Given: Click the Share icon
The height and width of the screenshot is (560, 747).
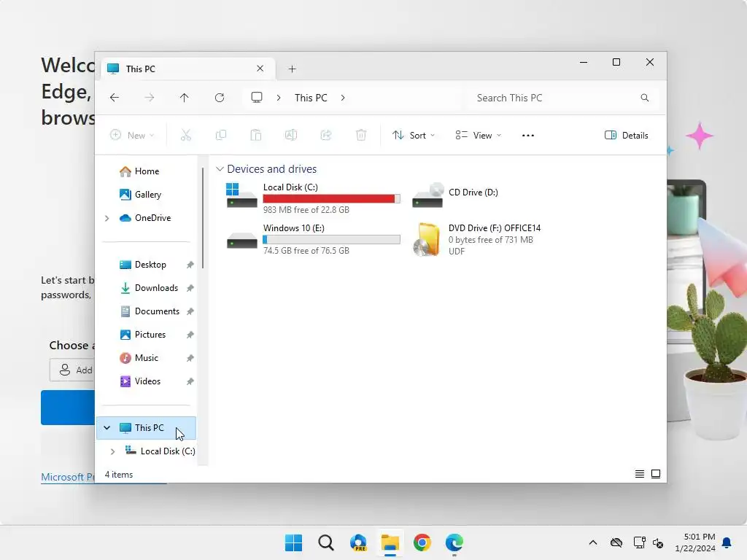Looking at the screenshot, I should click(x=326, y=135).
